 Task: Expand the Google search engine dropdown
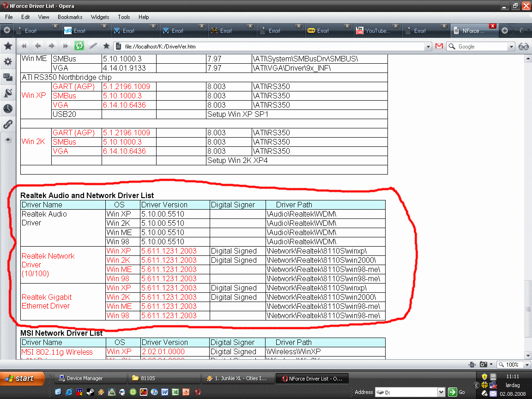[511, 47]
